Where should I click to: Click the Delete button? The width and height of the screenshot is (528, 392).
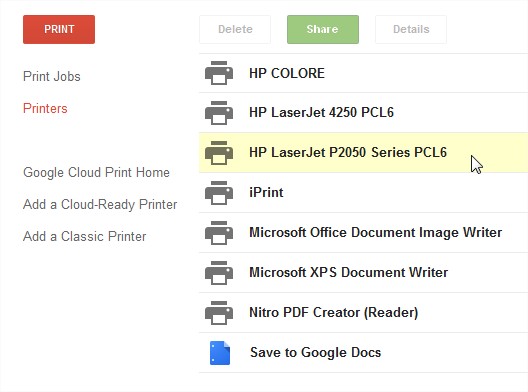235,29
